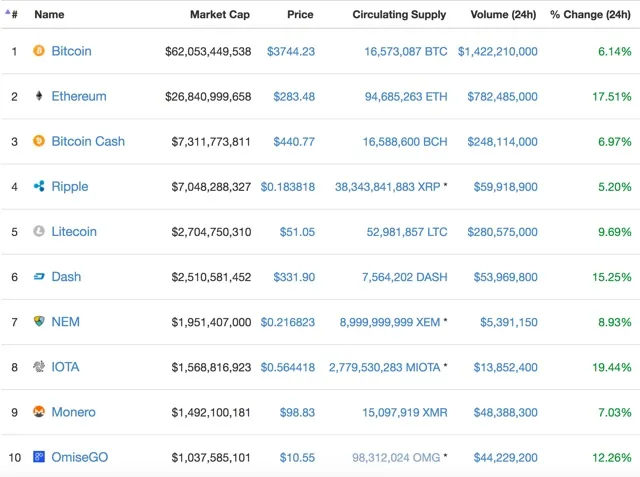Click Dash volume $53,969,800
The image size is (640, 477).
(505, 277)
